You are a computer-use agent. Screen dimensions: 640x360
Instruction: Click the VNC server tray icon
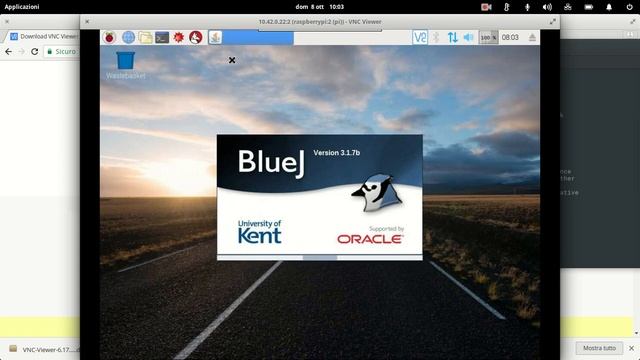(x=420, y=38)
